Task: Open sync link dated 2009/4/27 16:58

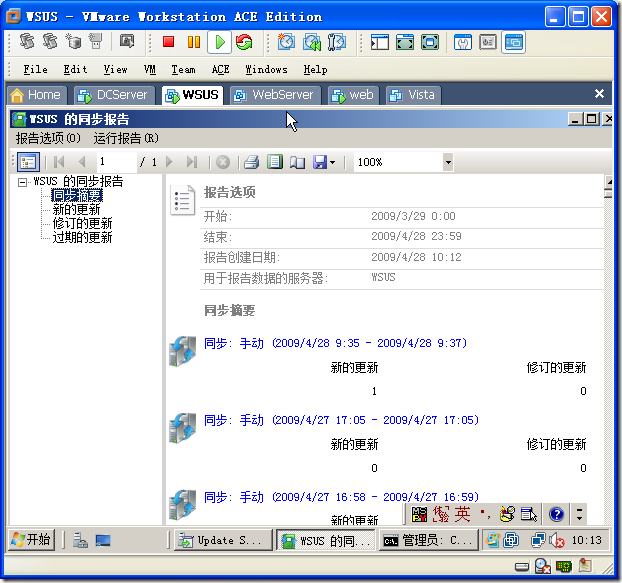Action: (x=341, y=497)
